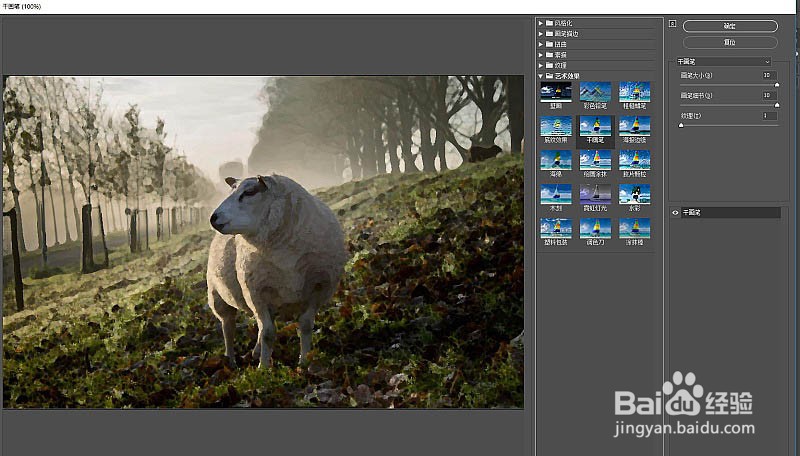Click the 确定 (OK) button
This screenshot has width=800, height=456.
tap(730, 26)
